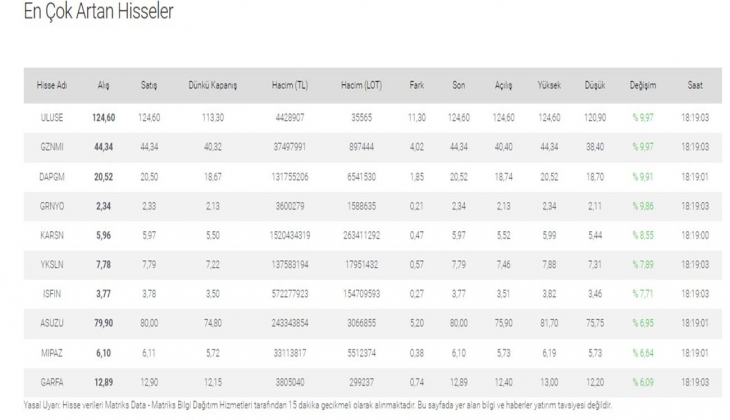Click the Hacim (TL) column header
This screenshot has width=730, height=420.
289,86
